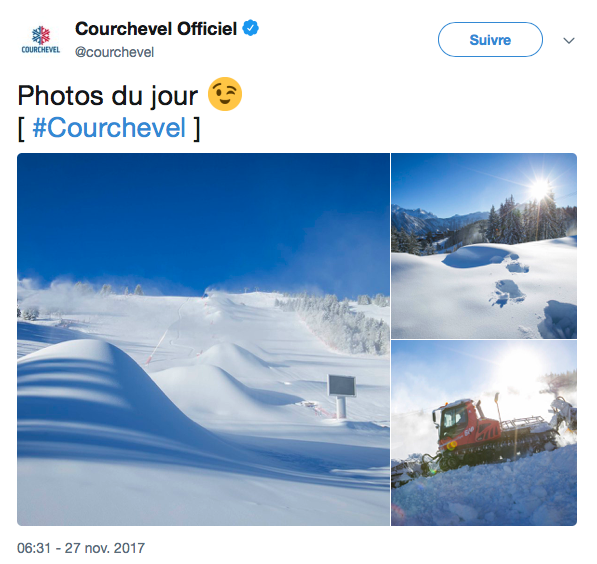Image resolution: width=597 pixels, height=564 pixels.
Task: Open the @courchevel handle link
Action: tap(114, 52)
